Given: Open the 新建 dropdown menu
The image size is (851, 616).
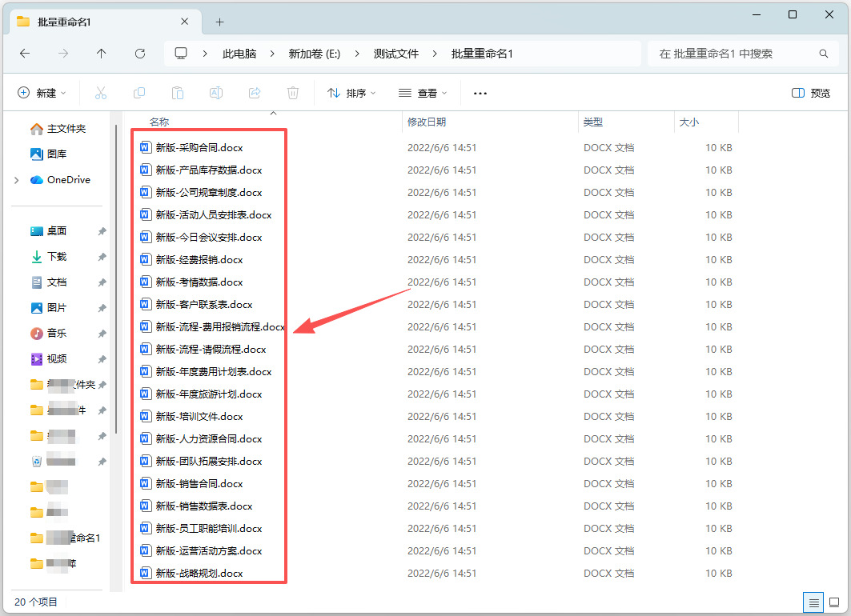Looking at the screenshot, I should pyautogui.click(x=42, y=94).
